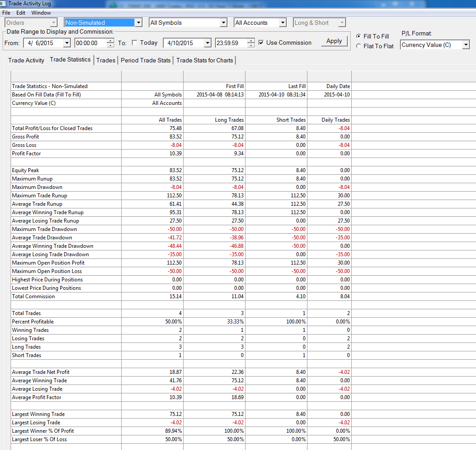This screenshot has width=476, height=450.
Task: Select the Fill To Fill radio button
Action: point(358,36)
